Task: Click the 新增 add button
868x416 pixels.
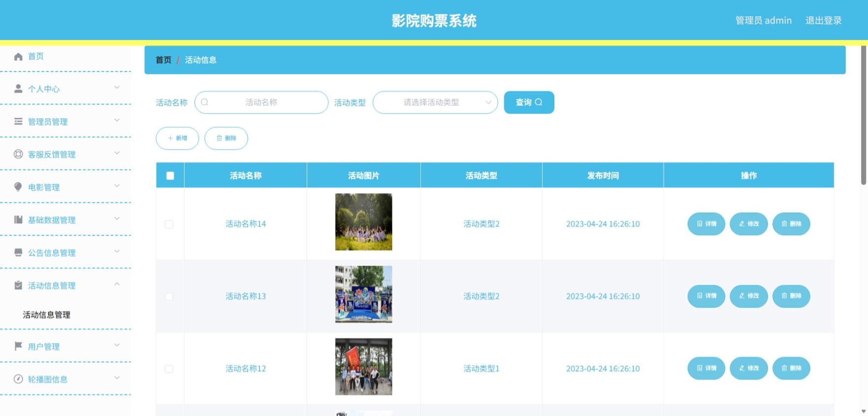Action: tap(177, 138)
